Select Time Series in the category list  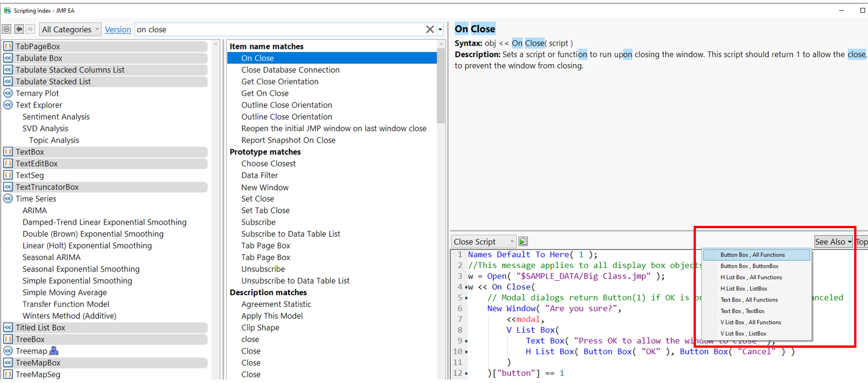point(36,199)
